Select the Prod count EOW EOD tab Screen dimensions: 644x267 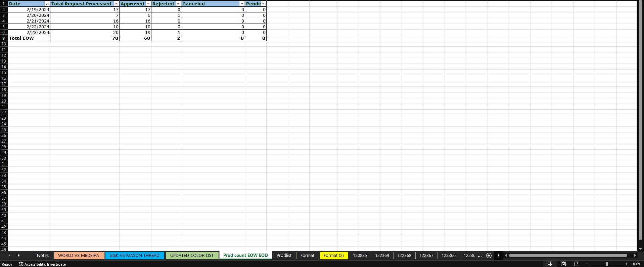tap(245, 256)
